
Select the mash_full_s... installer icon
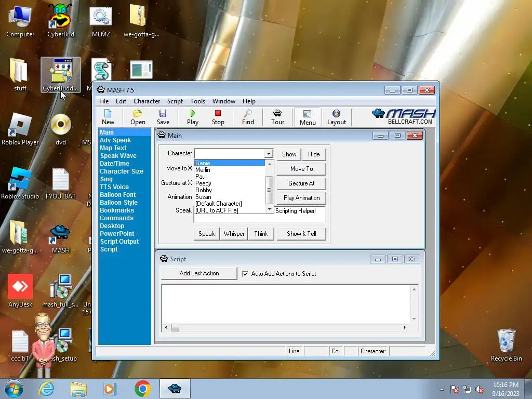click(x=60, y=291)
